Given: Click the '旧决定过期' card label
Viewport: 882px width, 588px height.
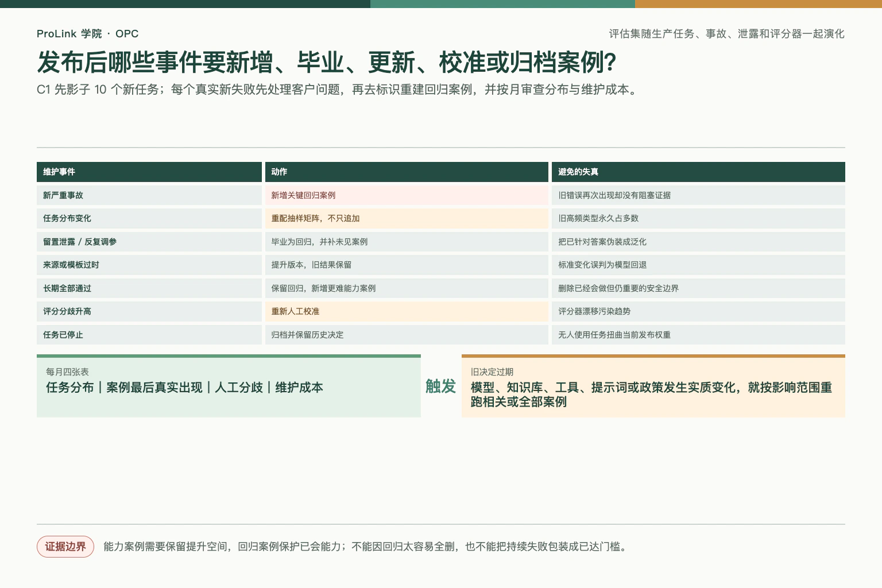Looking at the screenshot, I should 492,372.
